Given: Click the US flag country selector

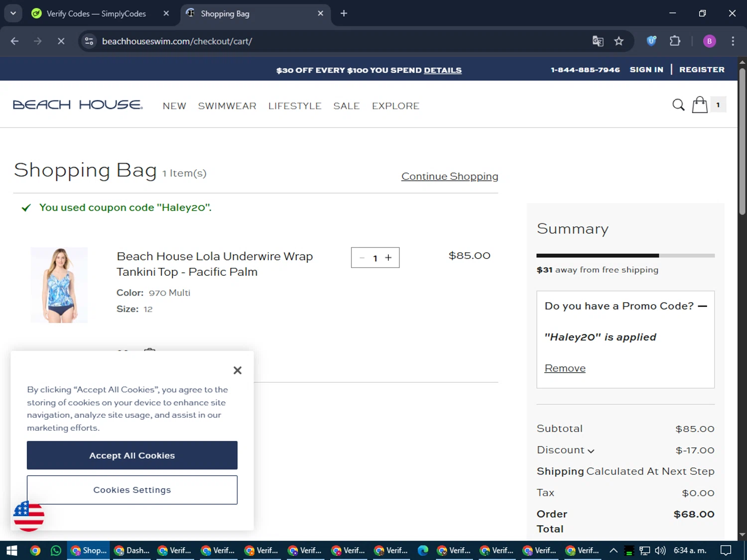Looking at the screenshot, I should tap(28, 516).
